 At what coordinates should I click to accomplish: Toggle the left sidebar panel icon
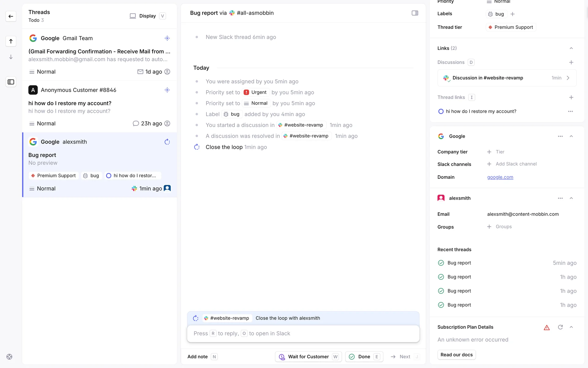point(11,82)
